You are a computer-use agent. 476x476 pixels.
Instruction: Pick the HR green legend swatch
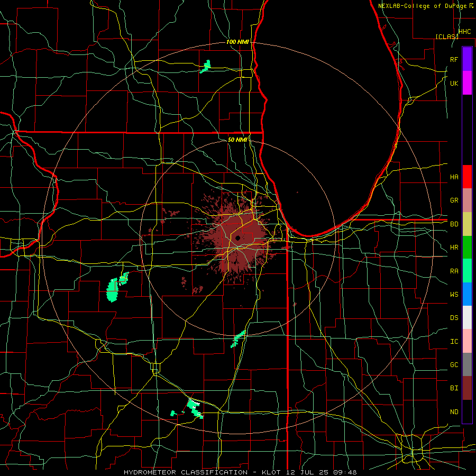pos(467,248)
